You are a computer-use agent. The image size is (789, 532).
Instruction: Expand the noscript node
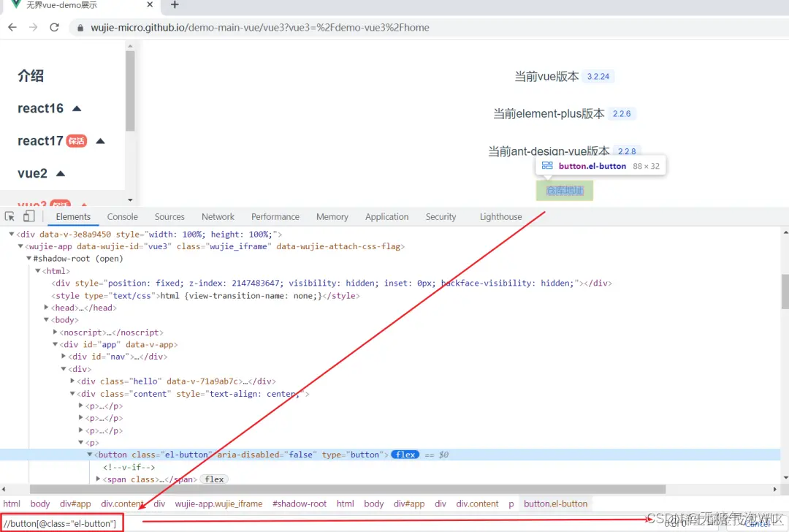[x=55, y=332]
